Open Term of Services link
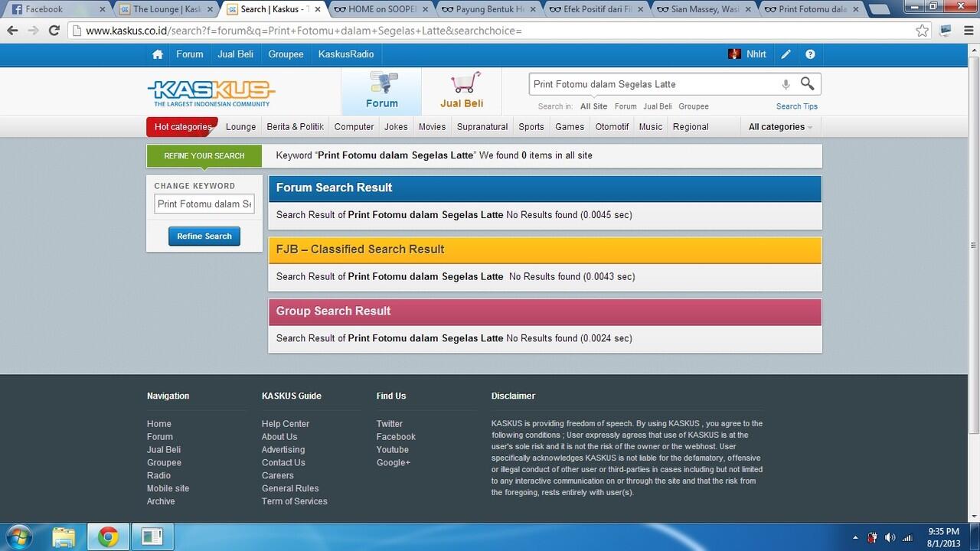 click(x=295, y=501)
